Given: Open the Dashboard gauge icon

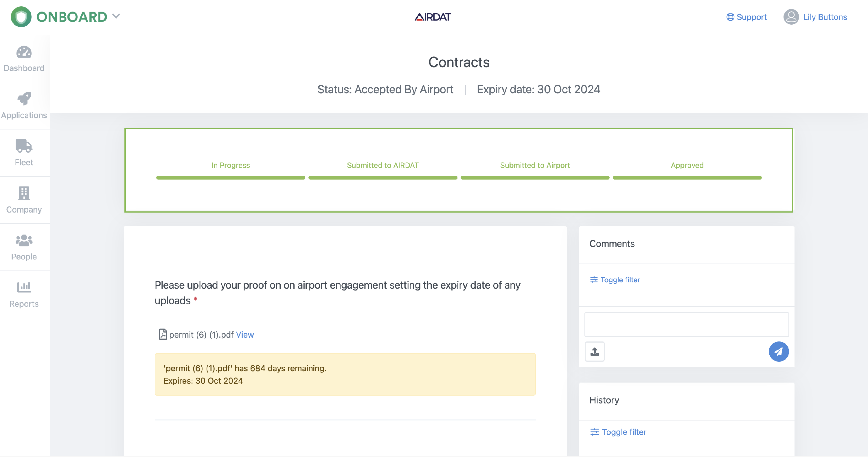Looking at the screenshot, I should (x=24, y=52).
